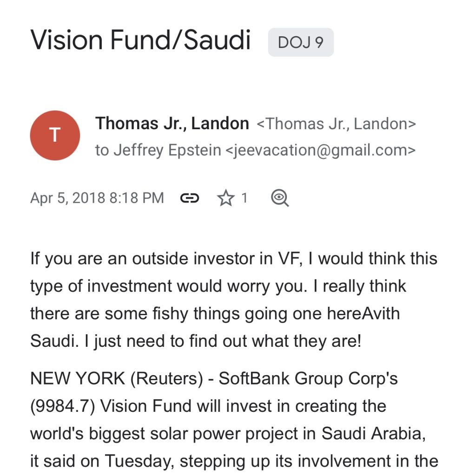This screenshot has width=469, height=476.
Task: Click the star count number 1
Action: [x=244, y=198]
